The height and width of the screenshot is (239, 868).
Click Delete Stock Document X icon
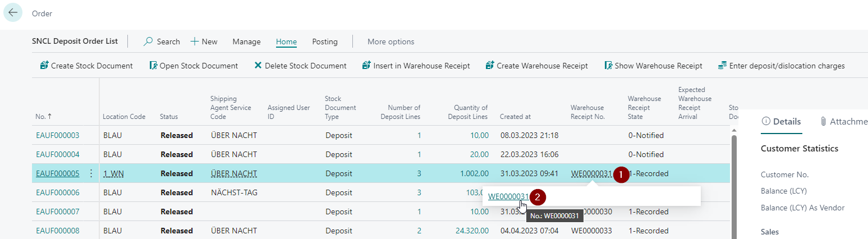click(258, 66)
